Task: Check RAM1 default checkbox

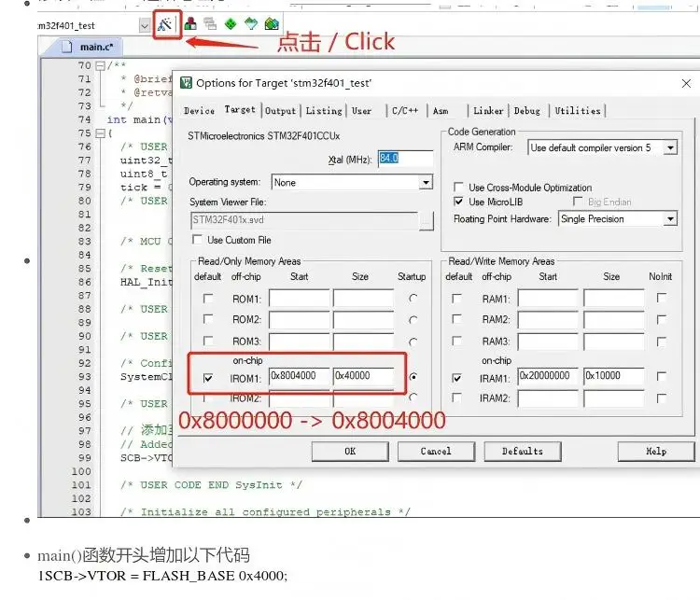Action: tap(456, 298)
